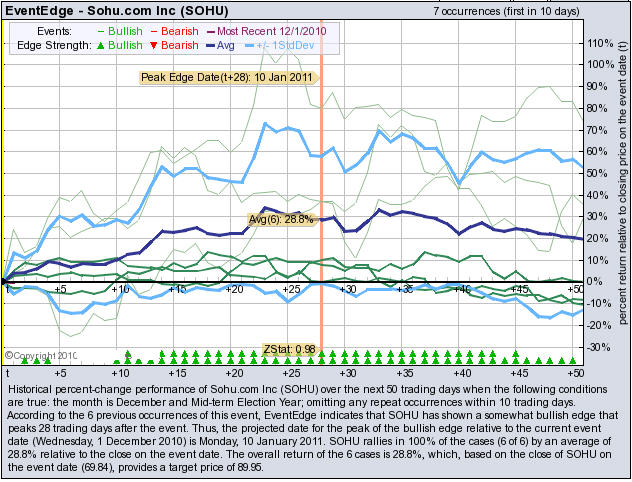Click the yellow event date line at t
The image size is (632, 482).
[x=2, y=193]
